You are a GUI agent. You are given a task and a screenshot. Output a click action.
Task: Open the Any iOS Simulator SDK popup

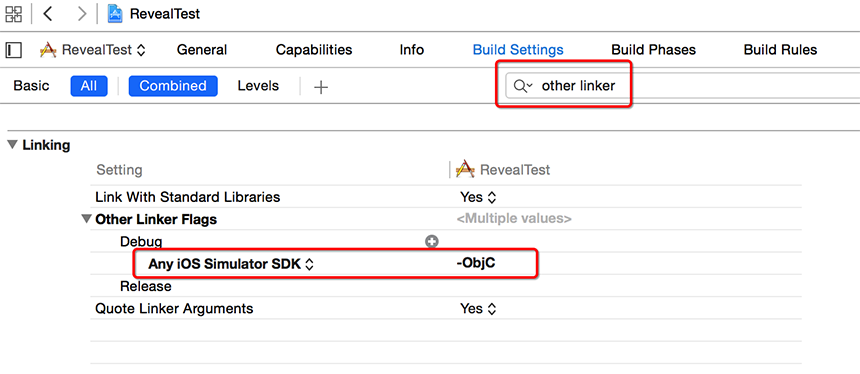click(231, 264)
